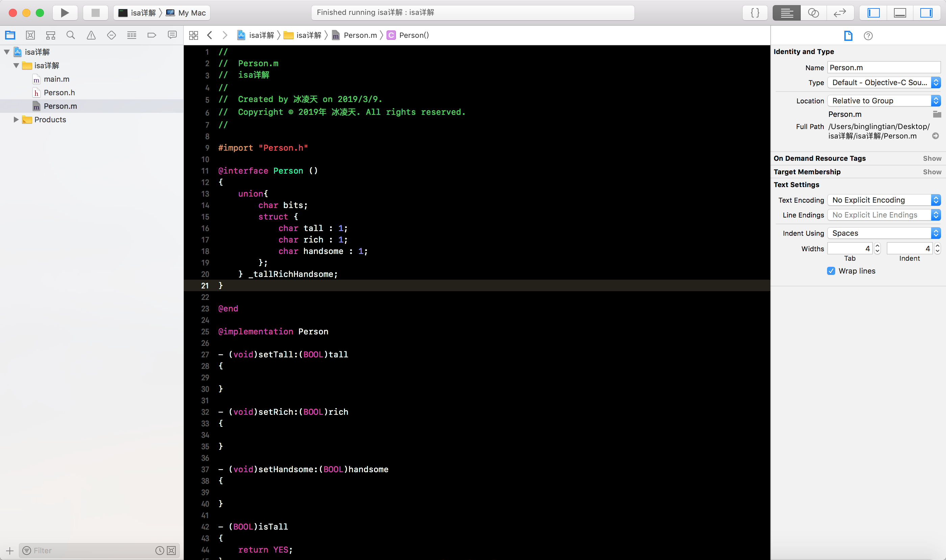This screenshot has width=946, height=560.
Task: Edit the Tab width field
Action: click(850, 248)
